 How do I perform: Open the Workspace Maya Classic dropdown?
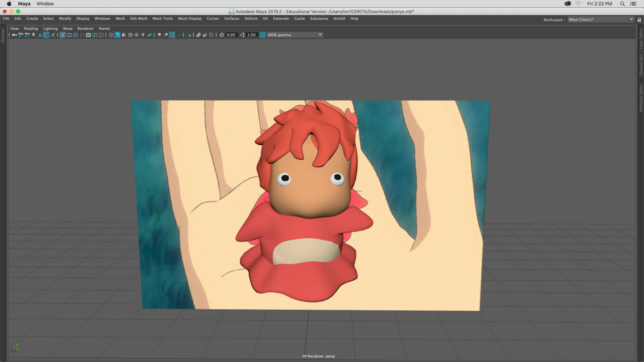pyautogui.click(x=601, y=19)
